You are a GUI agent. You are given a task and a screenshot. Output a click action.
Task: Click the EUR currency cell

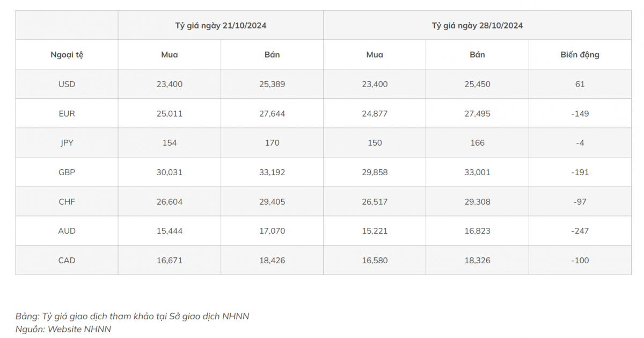tap(67, 113)
